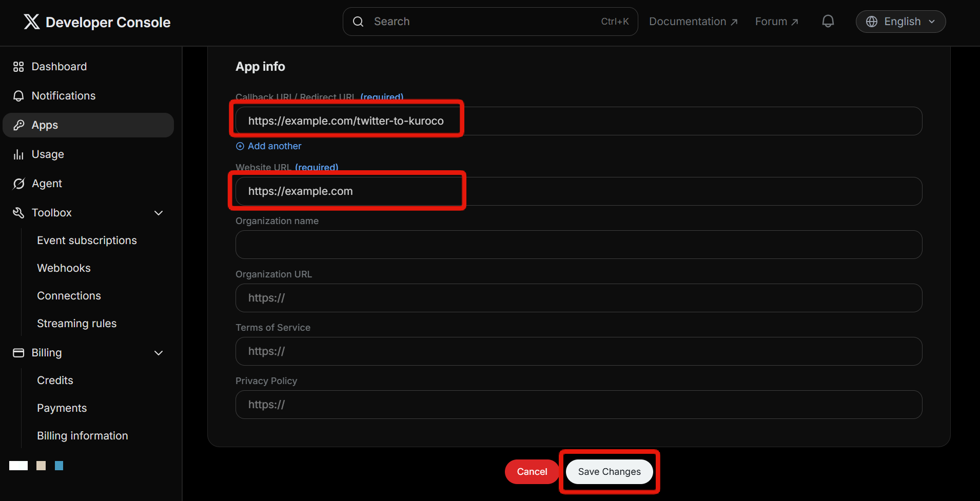Click the Organization name label
The width and height of the screenshot is (980, 501).
pos(277,221)
